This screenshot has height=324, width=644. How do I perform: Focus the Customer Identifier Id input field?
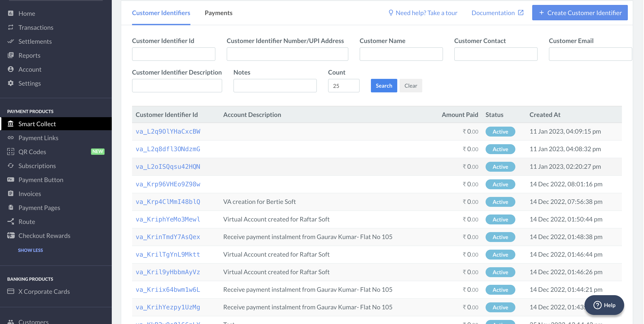(174, 54)
